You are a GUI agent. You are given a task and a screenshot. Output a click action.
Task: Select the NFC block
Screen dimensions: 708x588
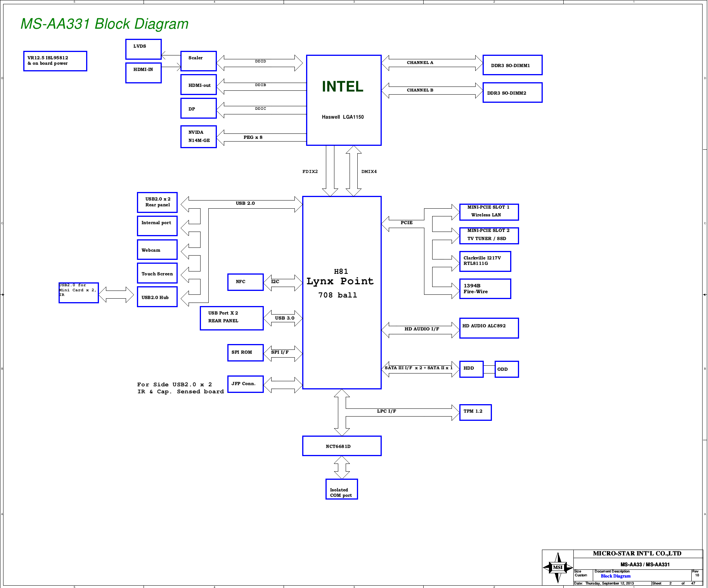(x=246, y=282)
